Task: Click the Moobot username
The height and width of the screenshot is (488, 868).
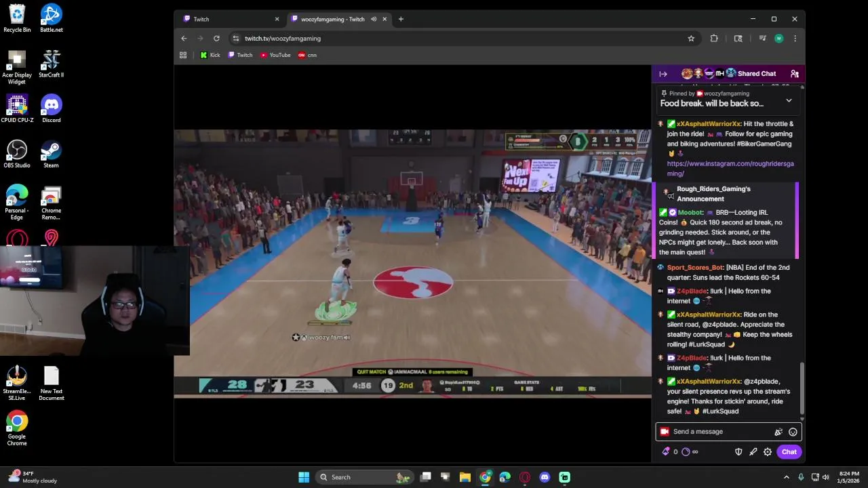Action: [690, 212]
